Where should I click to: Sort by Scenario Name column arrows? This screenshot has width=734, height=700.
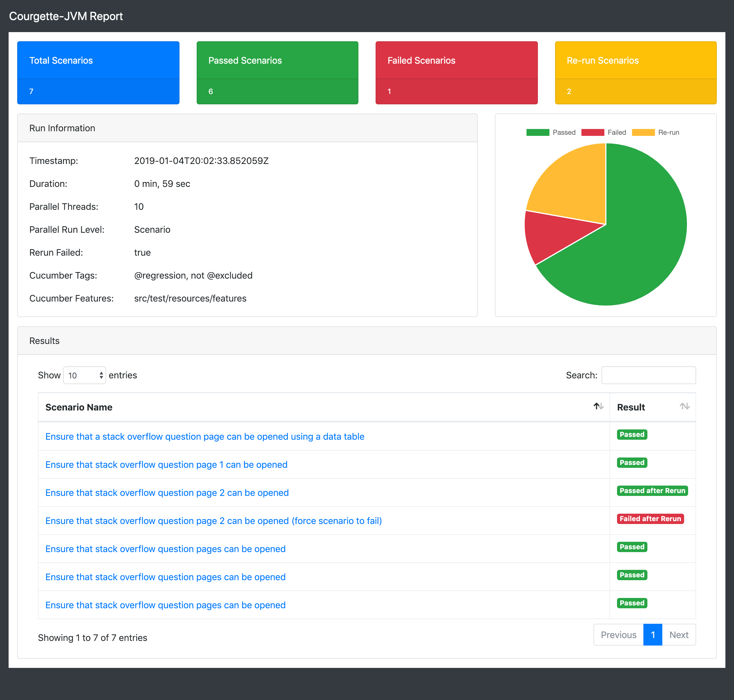pos(599,406)
